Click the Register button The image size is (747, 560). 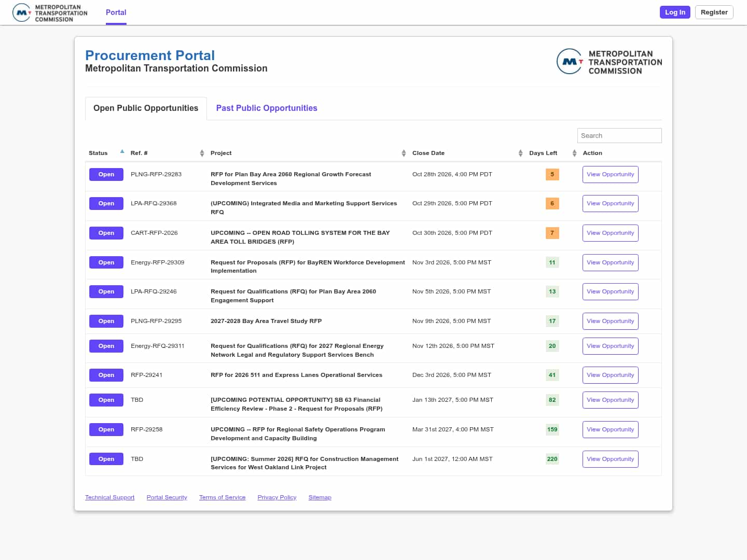click(x=714, y=12)
